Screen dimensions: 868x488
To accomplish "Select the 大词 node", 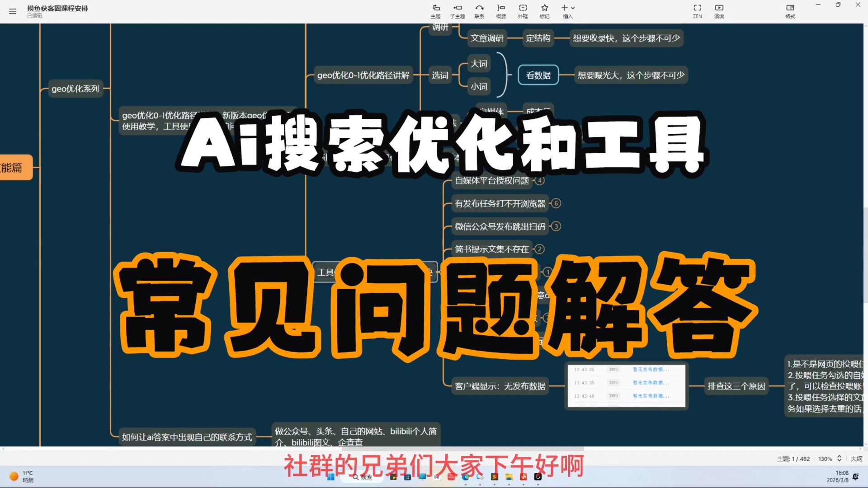I will (479, 63).
